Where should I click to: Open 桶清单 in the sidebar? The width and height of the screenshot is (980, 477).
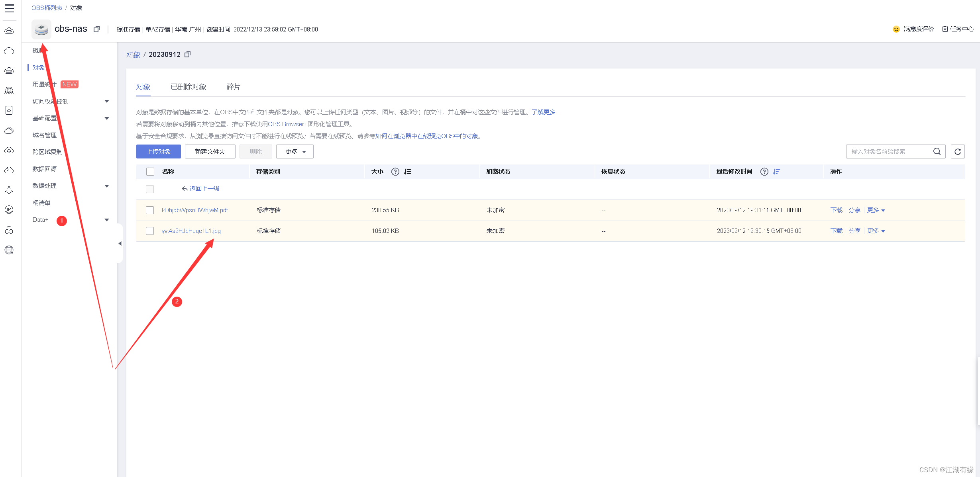[41, 203]
